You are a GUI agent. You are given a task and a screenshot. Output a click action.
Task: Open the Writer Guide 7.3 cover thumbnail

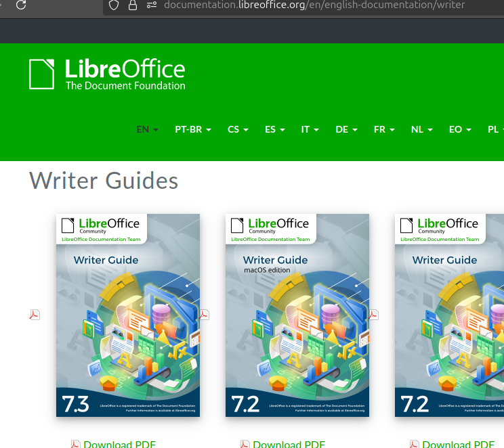click(128, 315)
